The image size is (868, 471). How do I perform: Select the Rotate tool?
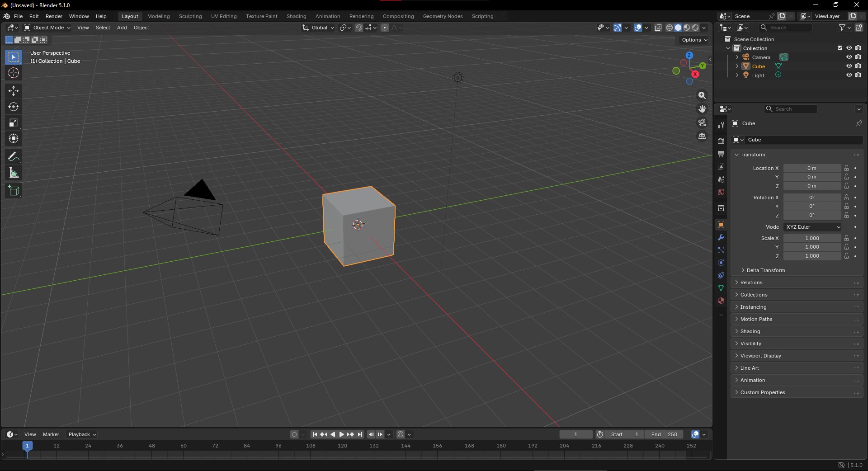[14, 107]
